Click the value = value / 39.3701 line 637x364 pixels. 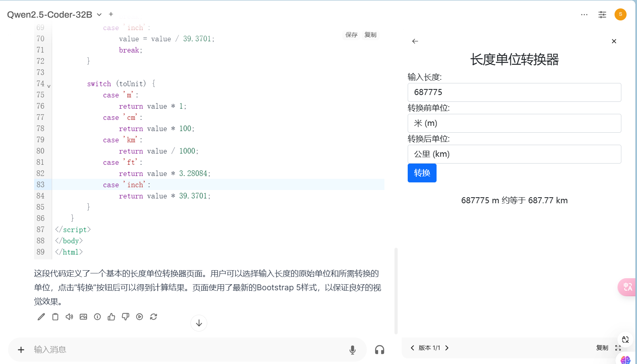[x=167, y=39]
